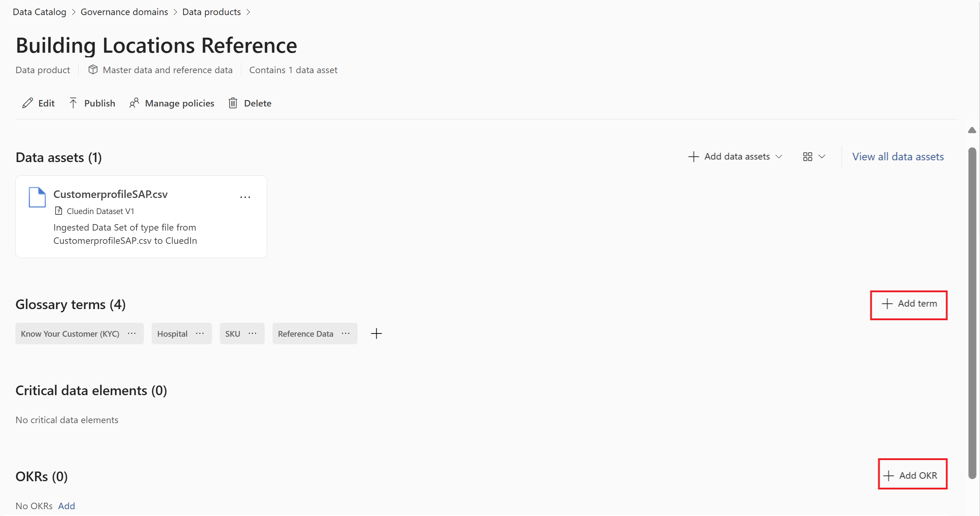The width and height of the screenshot is (980, 516).
Task: Open options ellipsis on SKU term
Action: (252, 333)
